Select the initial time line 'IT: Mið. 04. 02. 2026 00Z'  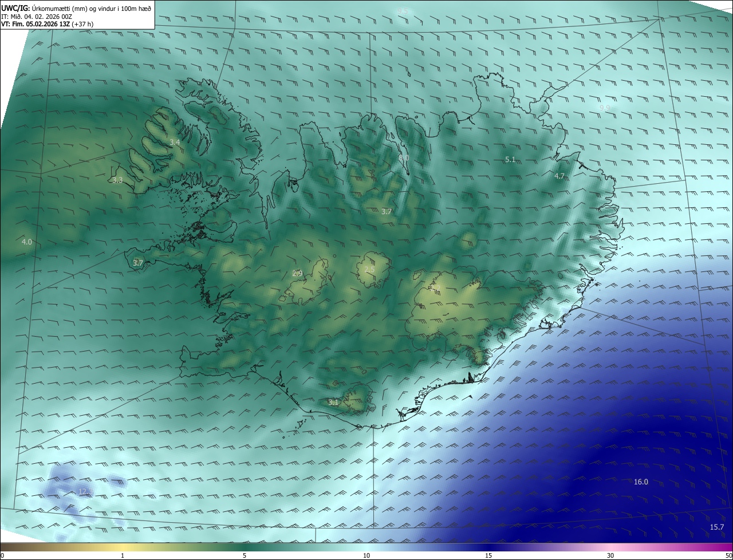tap(37, 16)
